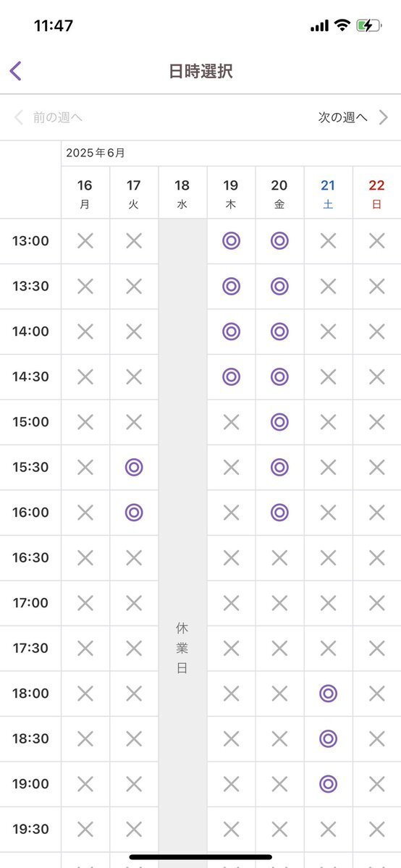Go to previous week via 前の週へ

[x=58, y=117]
